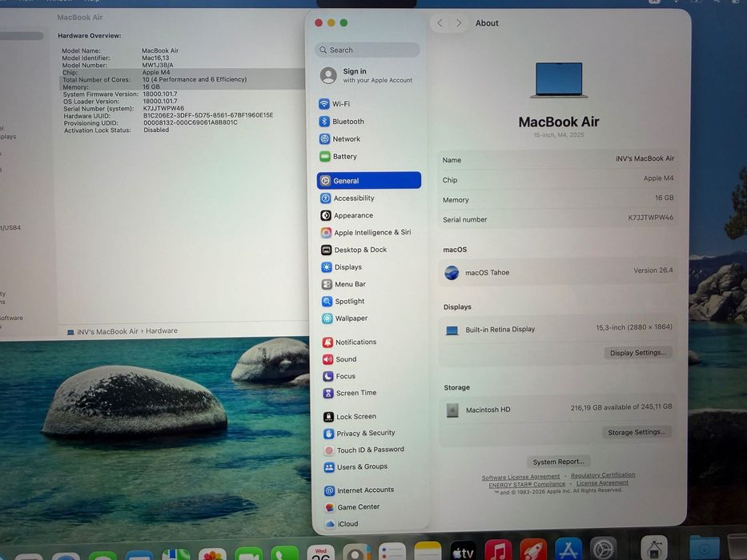Click the Search field in System Settings
Image resolution: width=747 pixels, height=560 pixels.
(367, 50)
